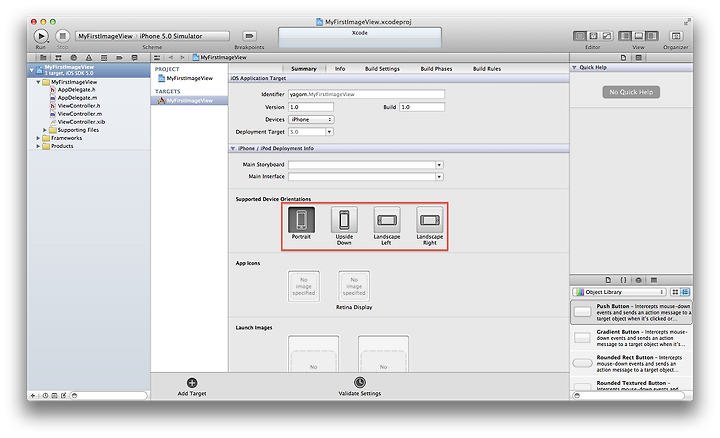Screen dimensions: 720x438
Task: Open the Object Library popup selector
Action: [x=620, y=292]
